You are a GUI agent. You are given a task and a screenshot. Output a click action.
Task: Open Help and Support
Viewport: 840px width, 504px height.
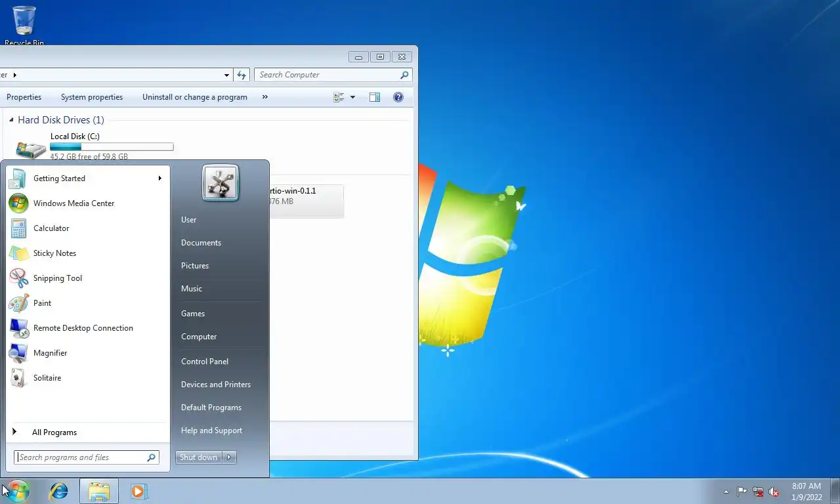[x=211, y=430]
